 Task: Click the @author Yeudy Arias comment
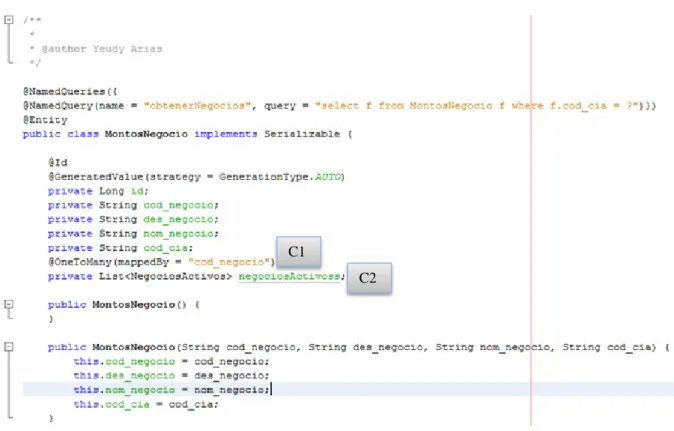(101, 49)
